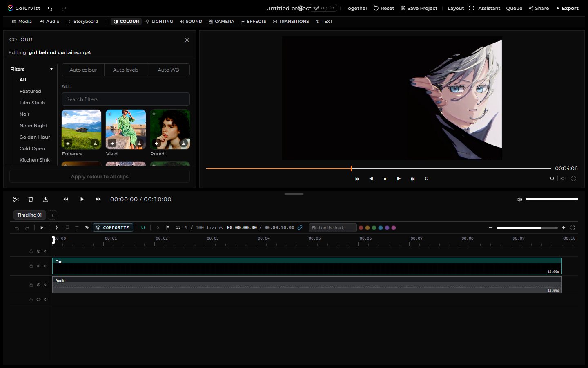The height and width of the screenshot is (368, 588).
Task: Click the download icon above Timeline 01 tab
Action: [x=45, y=199]
